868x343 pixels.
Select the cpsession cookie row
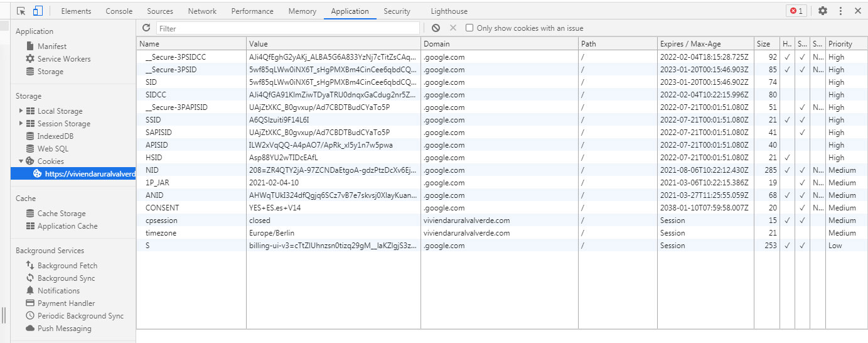tap(502, 220)
